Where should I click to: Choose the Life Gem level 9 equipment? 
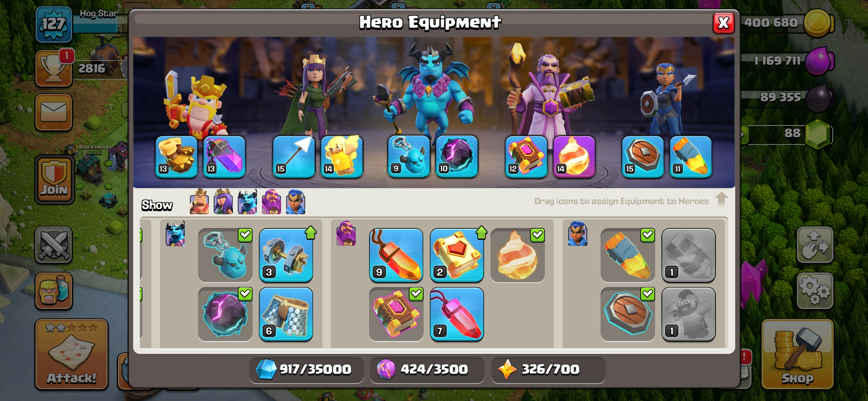click(396, 255)
